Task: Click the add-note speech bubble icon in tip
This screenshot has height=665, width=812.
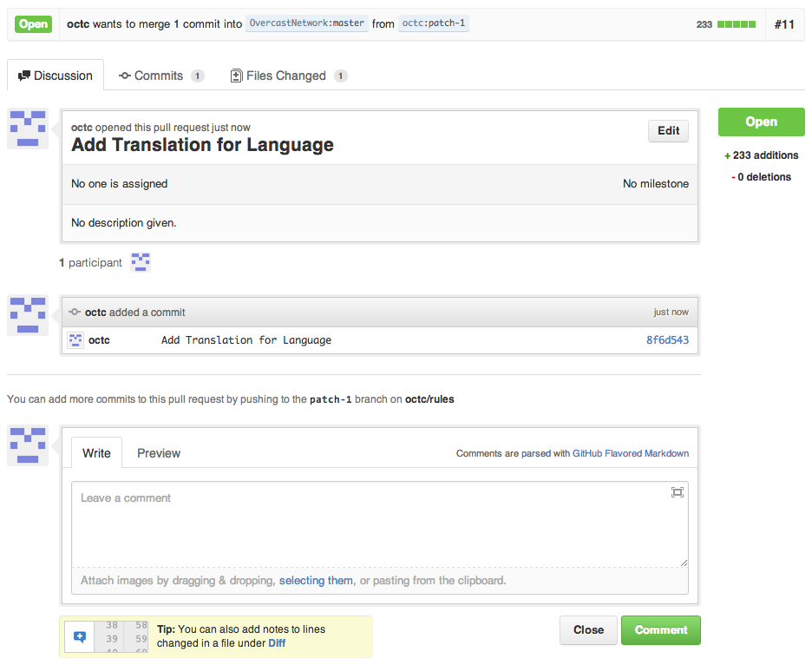Action: tap(80, 637)
